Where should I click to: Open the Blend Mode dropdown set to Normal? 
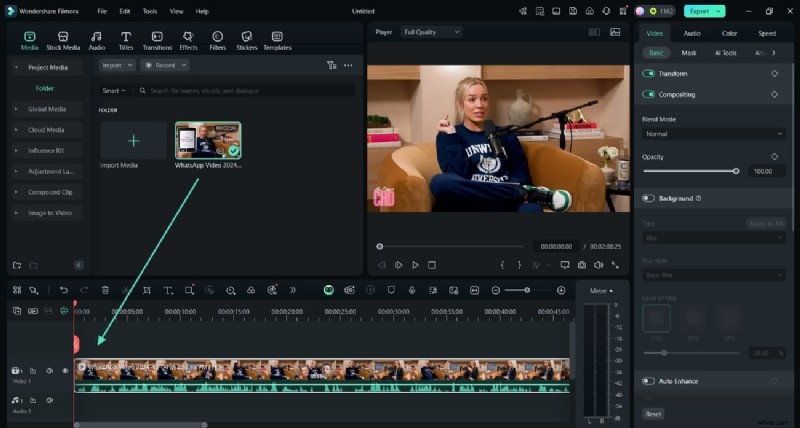tap(713, 134)
